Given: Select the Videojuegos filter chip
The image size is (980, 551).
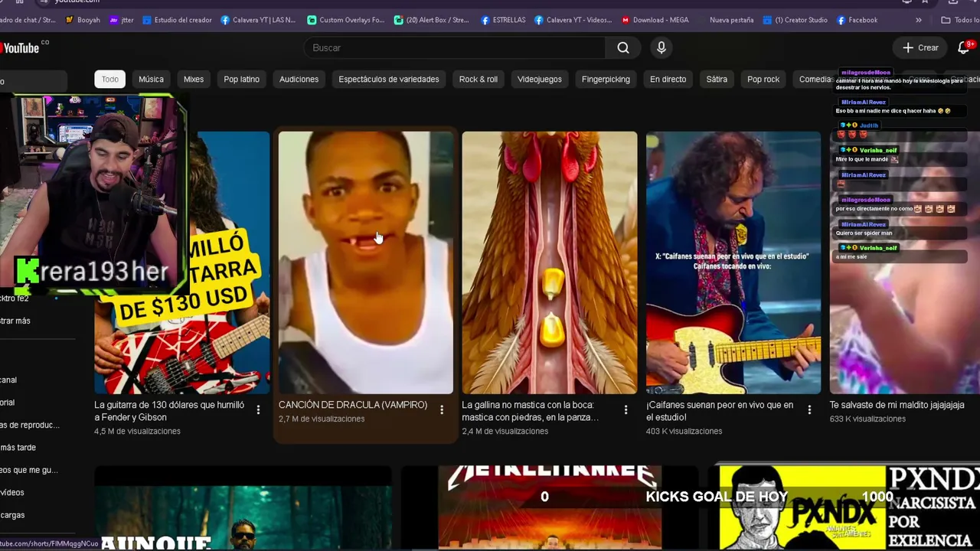Looking at the screenshot, I should tap(539, 79).
